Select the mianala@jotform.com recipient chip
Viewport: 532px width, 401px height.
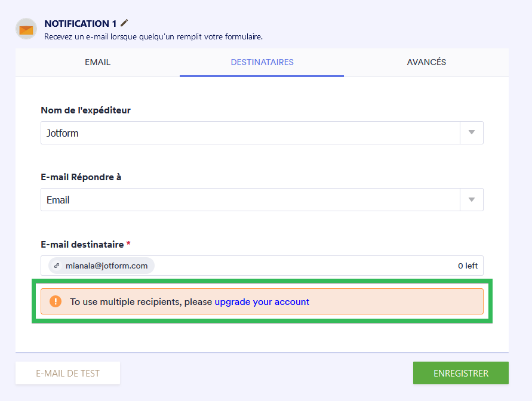point(106,266)
